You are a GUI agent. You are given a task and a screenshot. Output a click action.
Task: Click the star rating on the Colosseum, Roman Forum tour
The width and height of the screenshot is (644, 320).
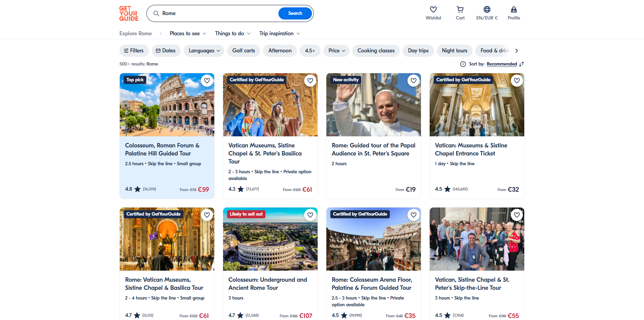click(138, 189)
